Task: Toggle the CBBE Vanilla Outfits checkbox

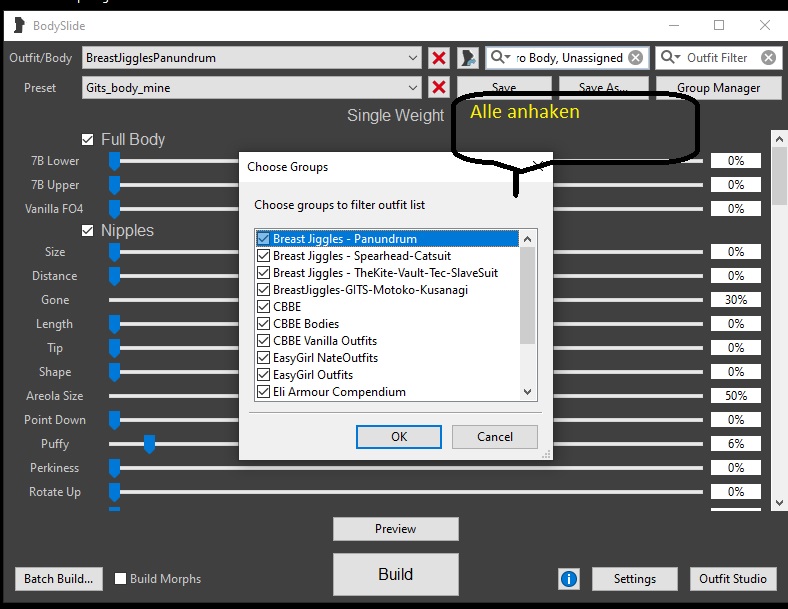Action: click(264, 341)
